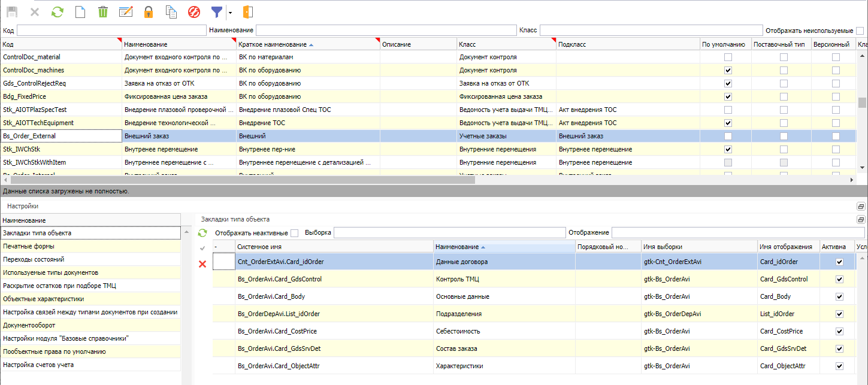
Task: Sort lower grid by 'Наименование' column header
Action: pos(456,247)
